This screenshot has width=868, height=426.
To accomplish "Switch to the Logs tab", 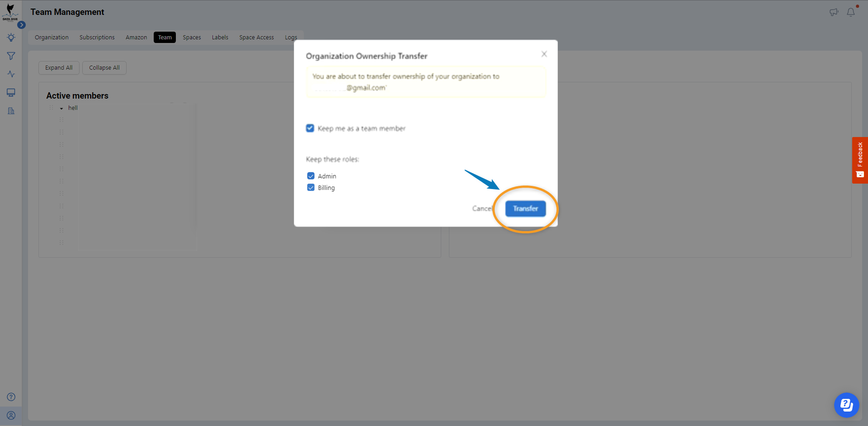I will pyautogui.click(x=291, y=38).
